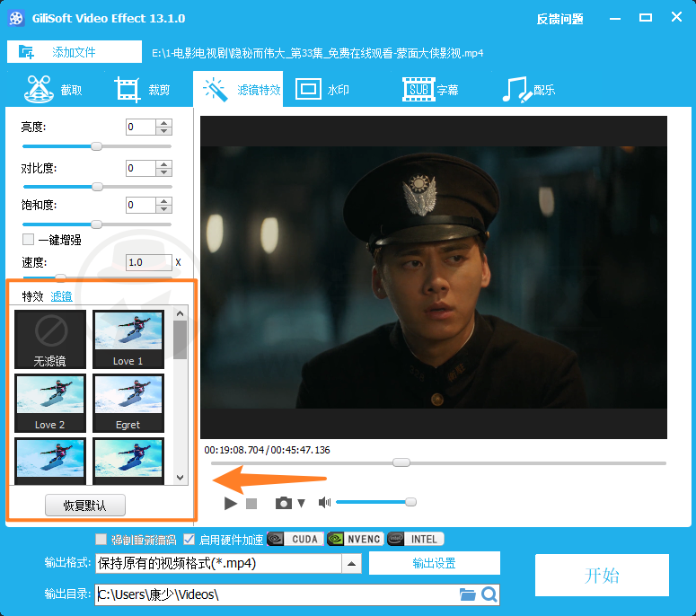Apply the Love 2 filter thumbnail
Screen dimensions: 696x616
(50, 403)
